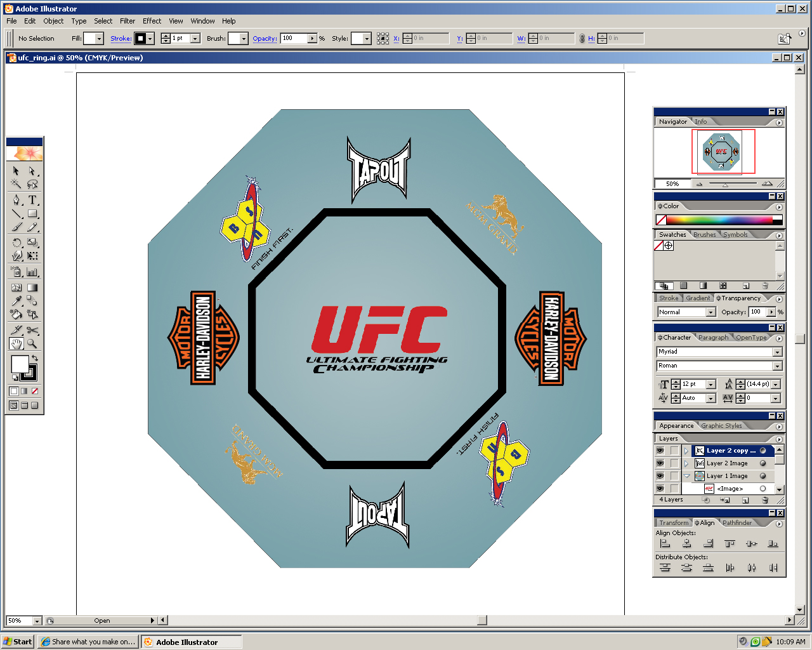812x650 pixels.
Task: Select the Symbol Sprayer tool
Action: tap(16, 272)
